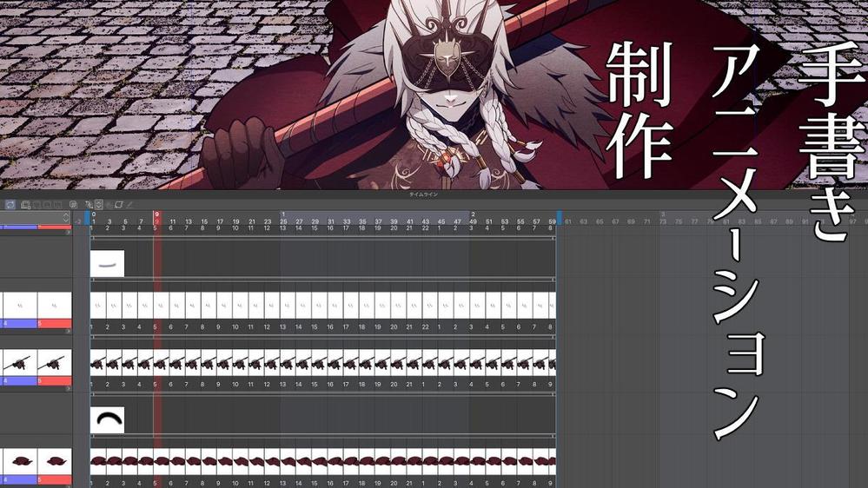Select the left dark red cape layer thumbnail
Image resolution: width=868 pixels, height=488 pixels.
[20, 461]
